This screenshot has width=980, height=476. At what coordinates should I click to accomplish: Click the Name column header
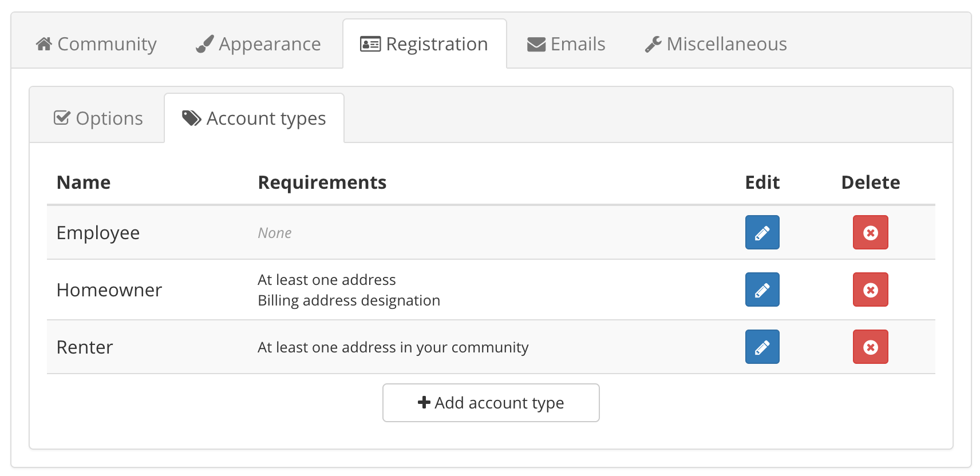[84, 183]
